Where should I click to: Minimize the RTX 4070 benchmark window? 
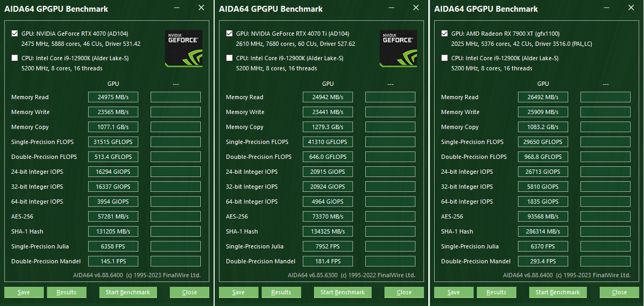coord(176,8)
